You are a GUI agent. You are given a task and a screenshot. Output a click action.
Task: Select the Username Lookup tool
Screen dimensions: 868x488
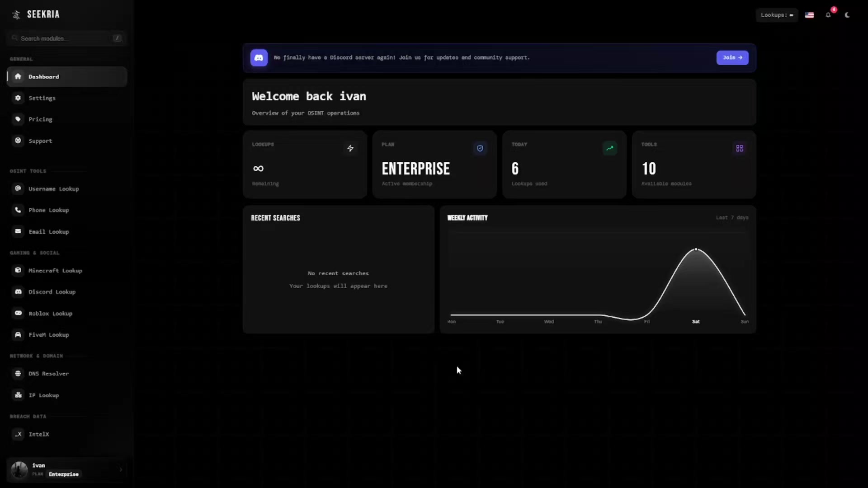67,189
